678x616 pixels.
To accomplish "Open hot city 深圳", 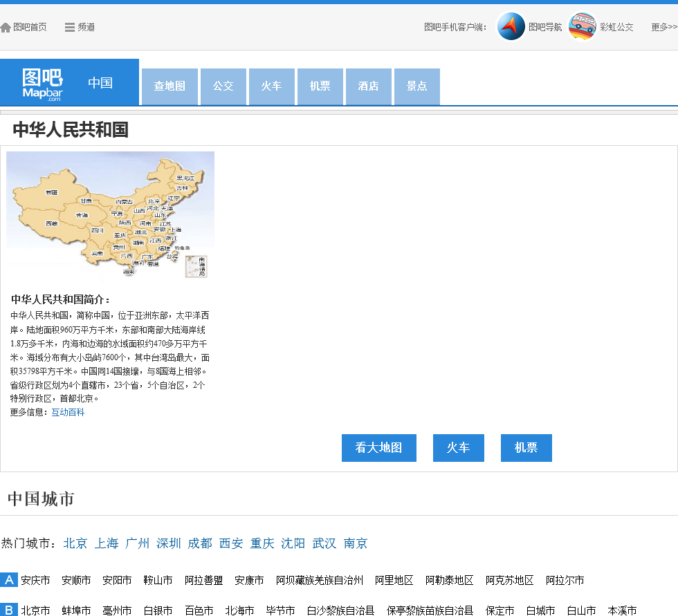I will 169,543.
